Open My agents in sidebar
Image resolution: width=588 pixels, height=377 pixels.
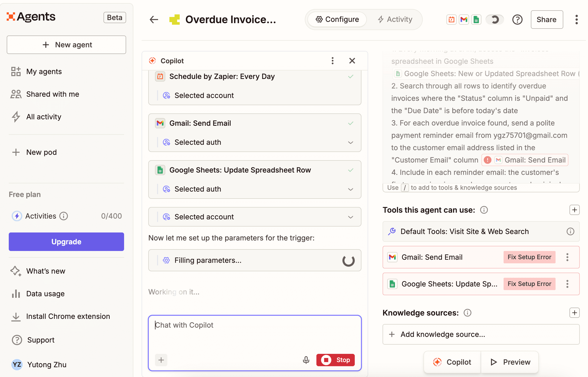point(44,71)
